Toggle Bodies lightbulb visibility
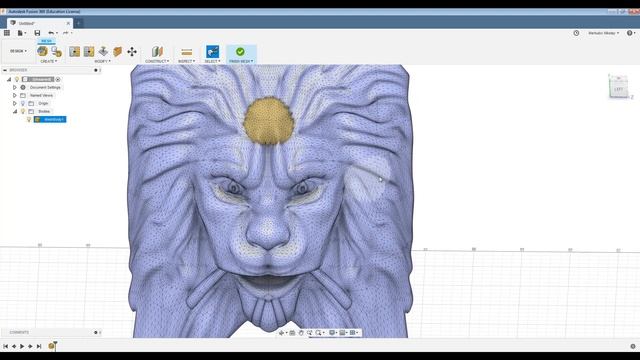The width and height of the screenshot is (640, 360). click(23, 111)
